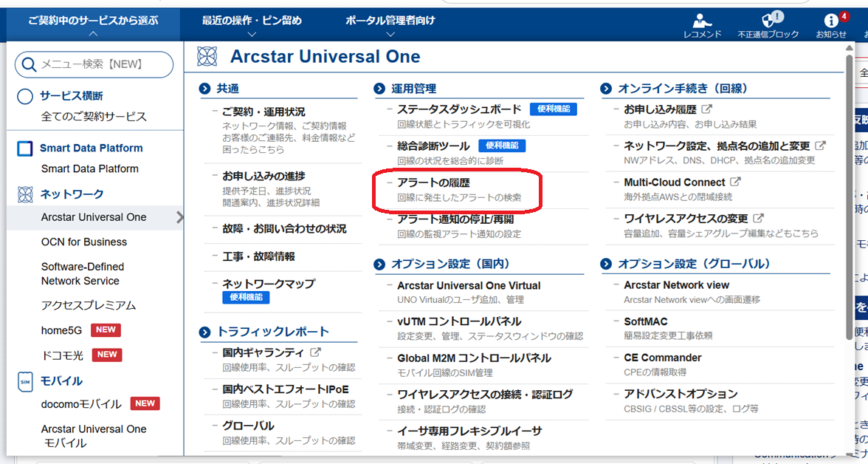Open the アラートの履歴 link
The width and height of the screenshot is (868, 464).
(x=433, y=183)
